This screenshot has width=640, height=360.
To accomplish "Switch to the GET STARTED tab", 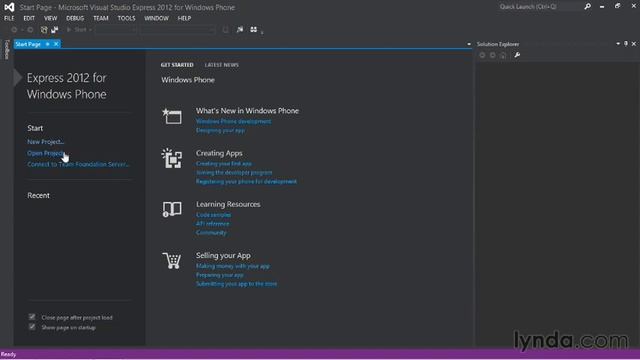I will (x=177, y=65).
